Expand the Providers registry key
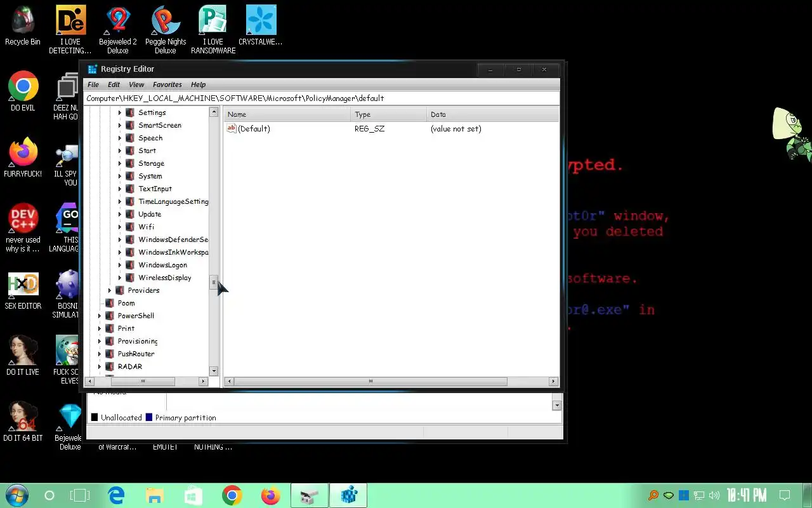The width and height of the screenshot is (812, 508). 109,290
